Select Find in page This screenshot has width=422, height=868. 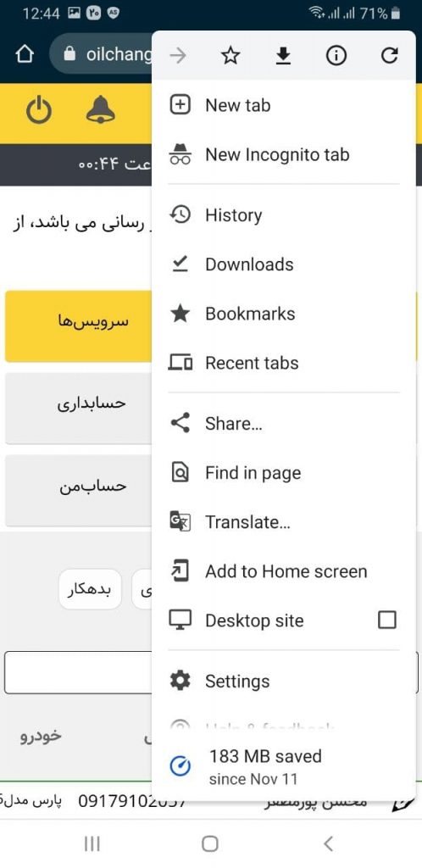pos(283,473)
